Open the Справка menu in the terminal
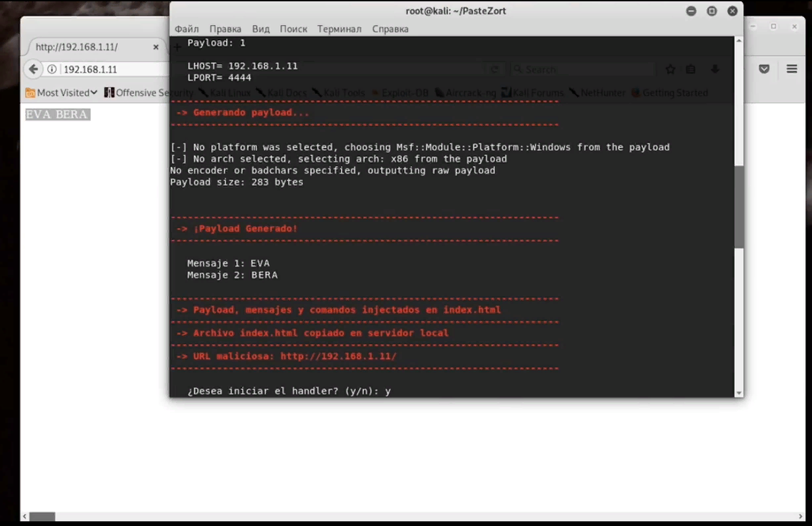The height and width of the screenshot is (526, 812). click(390, 29)
